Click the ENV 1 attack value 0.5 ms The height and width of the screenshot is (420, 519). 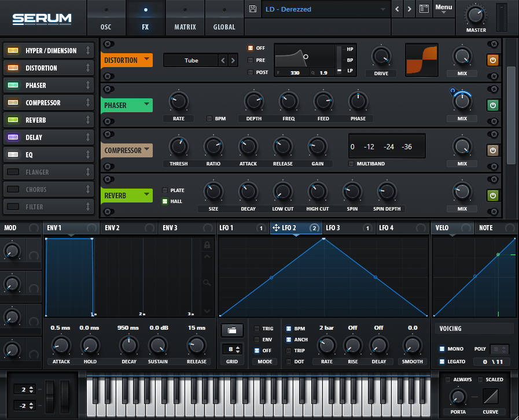(60, 327)
